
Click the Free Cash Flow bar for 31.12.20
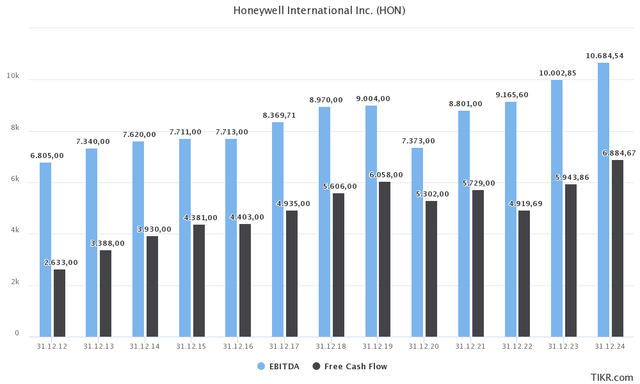point(431,269)
